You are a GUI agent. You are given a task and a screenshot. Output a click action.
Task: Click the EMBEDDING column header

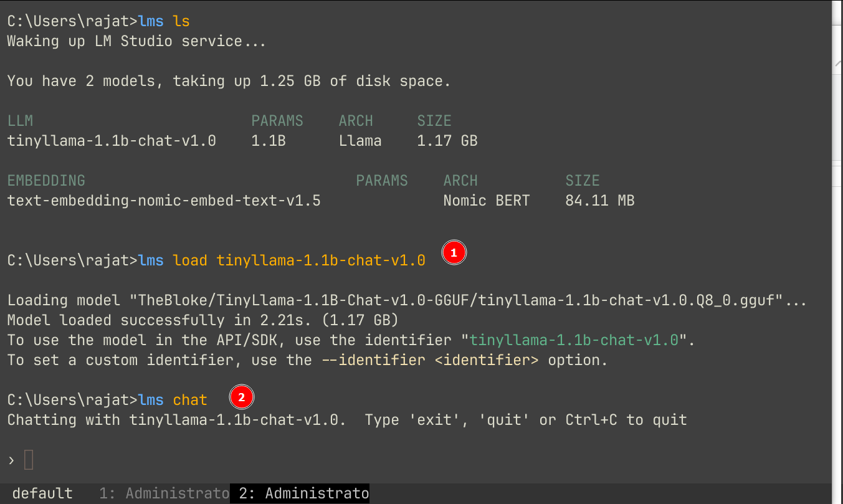point(46,181)
